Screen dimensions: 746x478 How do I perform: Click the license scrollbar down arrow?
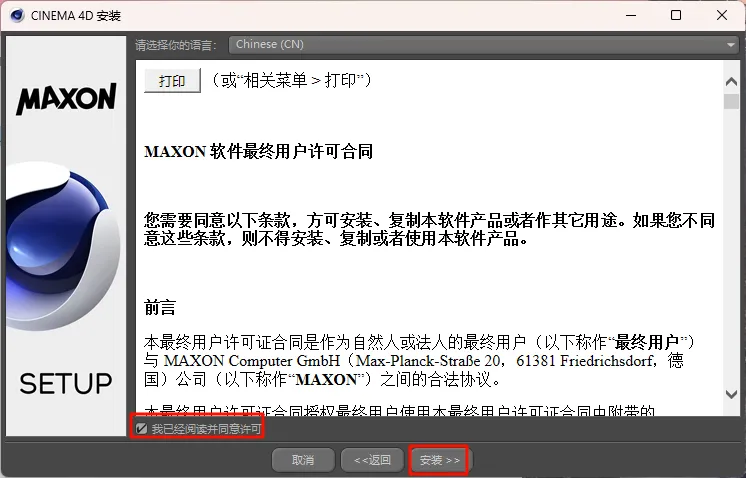(x=731, y=394)
